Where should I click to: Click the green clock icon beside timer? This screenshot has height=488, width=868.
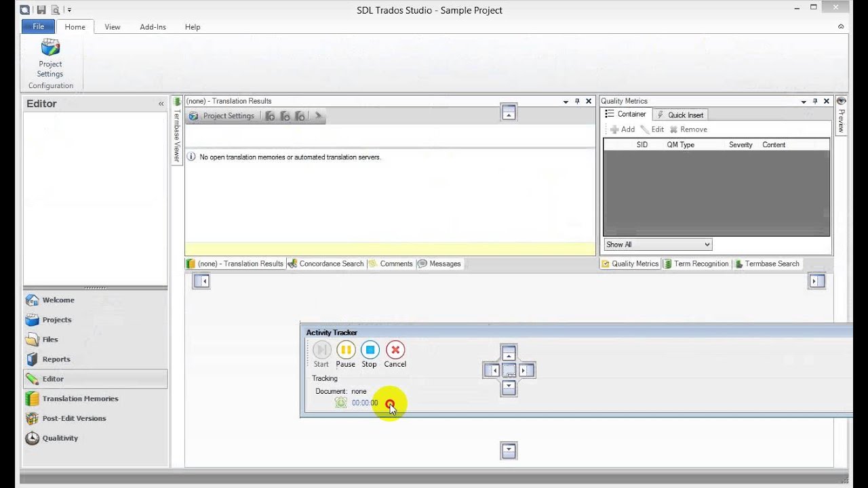pyautogui.click(x=341, y=403)
